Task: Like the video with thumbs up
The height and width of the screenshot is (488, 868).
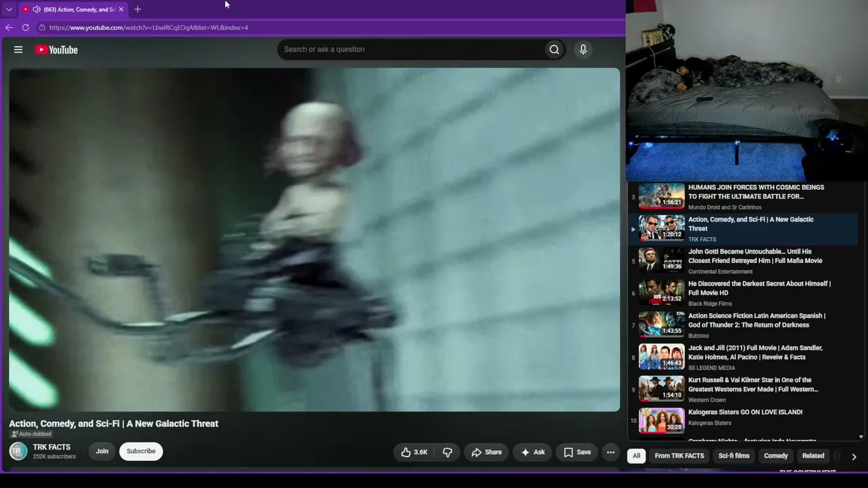Action: pos(414,452)
